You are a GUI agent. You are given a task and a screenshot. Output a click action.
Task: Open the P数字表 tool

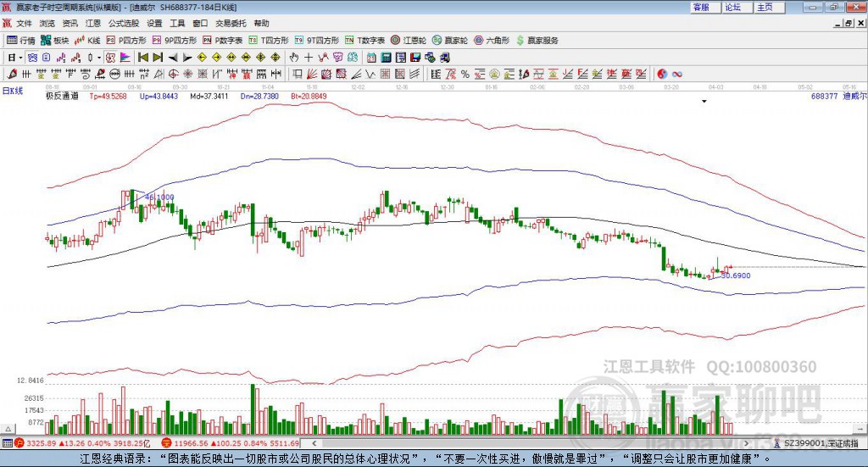coord(223,41)
